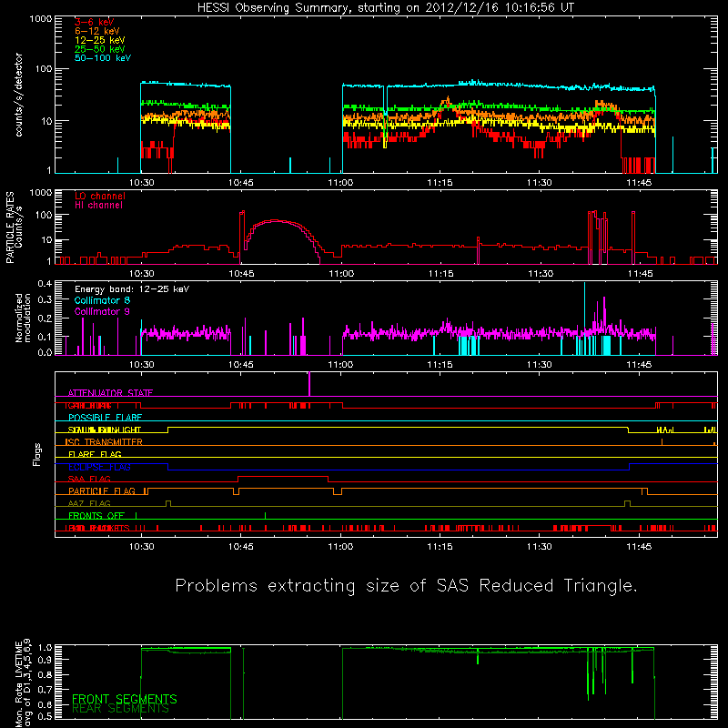This screenshot has height=728, width=728.
Task: Click the Mon. Rate LIVETIME axis label
Action: coord(24,682)
